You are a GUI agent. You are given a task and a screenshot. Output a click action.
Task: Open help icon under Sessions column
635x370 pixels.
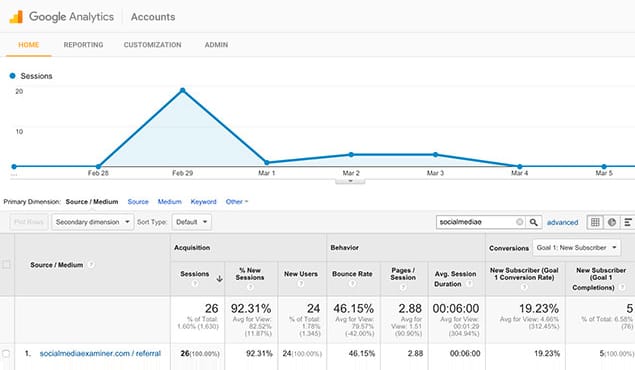point(195,283)
